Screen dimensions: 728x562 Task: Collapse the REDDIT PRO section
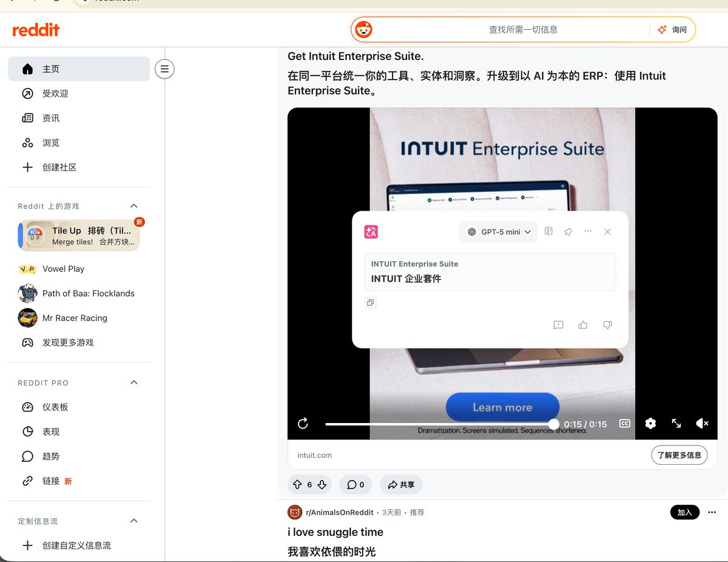pos(134,382)
